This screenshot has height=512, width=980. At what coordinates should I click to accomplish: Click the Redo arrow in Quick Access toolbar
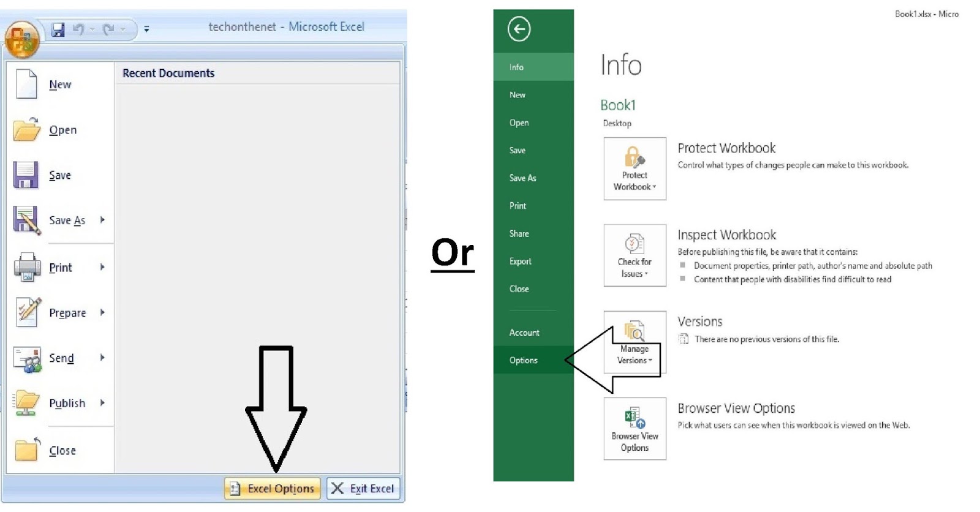tap(108, 29)
